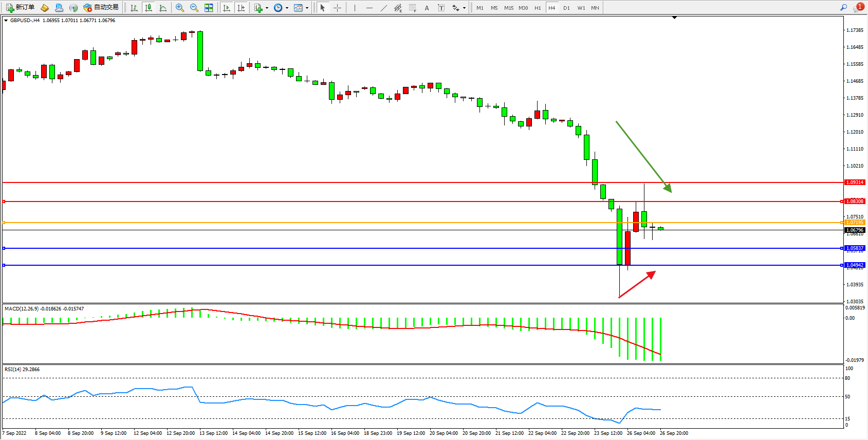Toggle chart shift button

pyautogui.click(x=241, y=8)
